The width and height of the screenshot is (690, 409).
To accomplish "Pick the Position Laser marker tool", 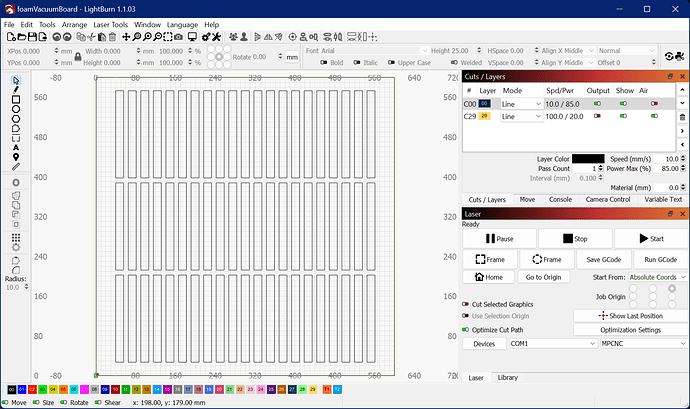I will click(x=16, y=157).
